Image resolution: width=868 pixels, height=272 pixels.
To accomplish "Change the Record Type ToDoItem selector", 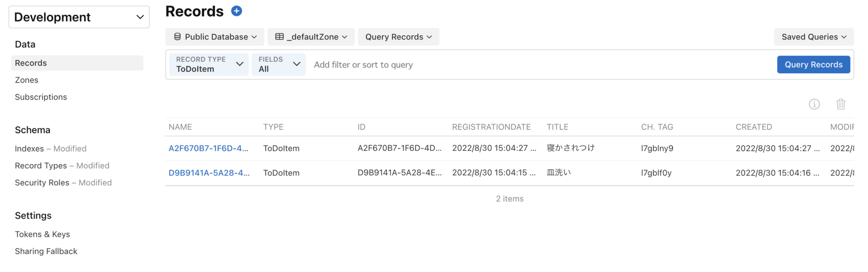I will 209,64.
